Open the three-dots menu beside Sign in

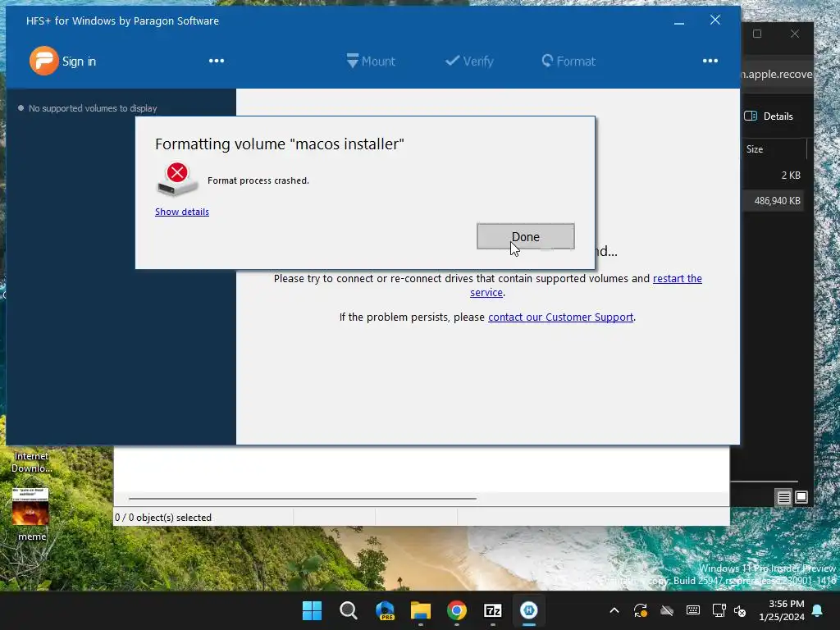point(217,61)
